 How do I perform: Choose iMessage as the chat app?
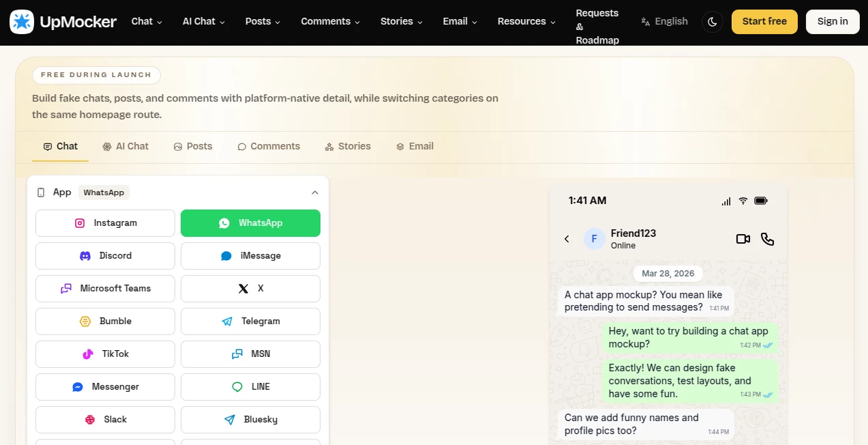click(x=250, y=256)
